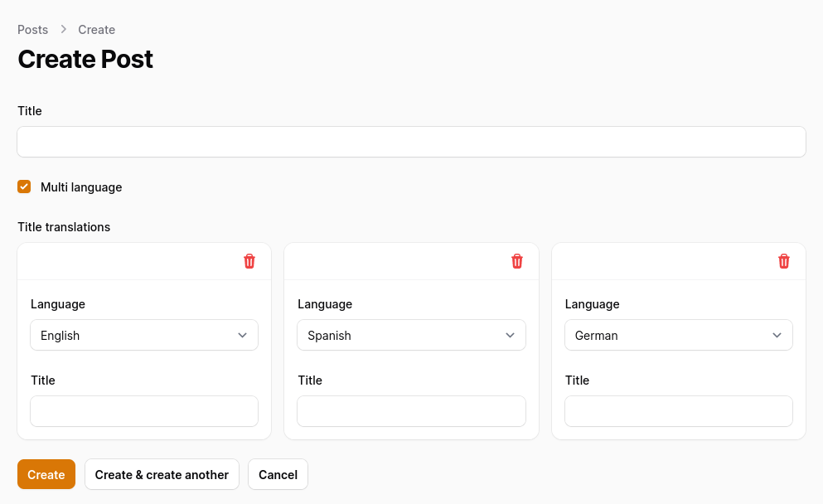Screen dimensions: 823x504
Task: Click Title input in English translation card
Action: click(144, 411)
